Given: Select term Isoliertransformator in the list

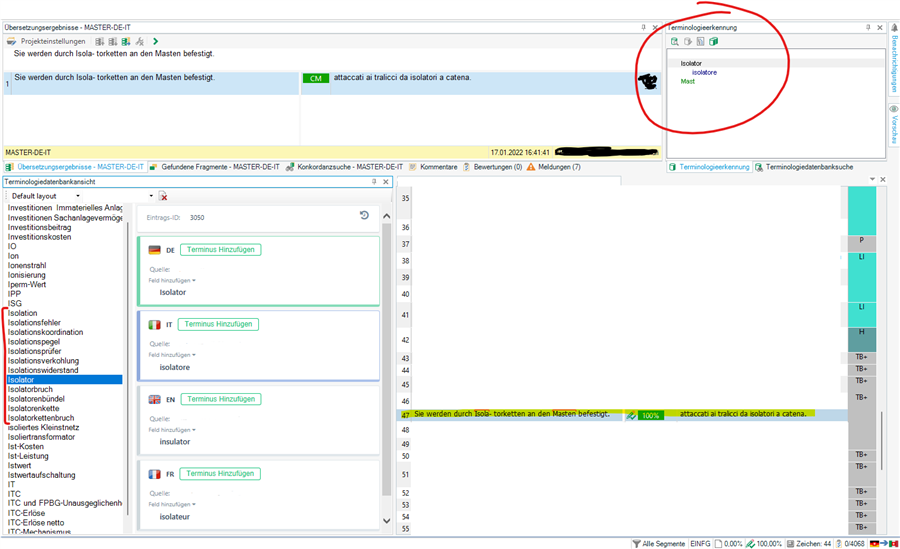Looking at the screenshot, I should [41, 437].
